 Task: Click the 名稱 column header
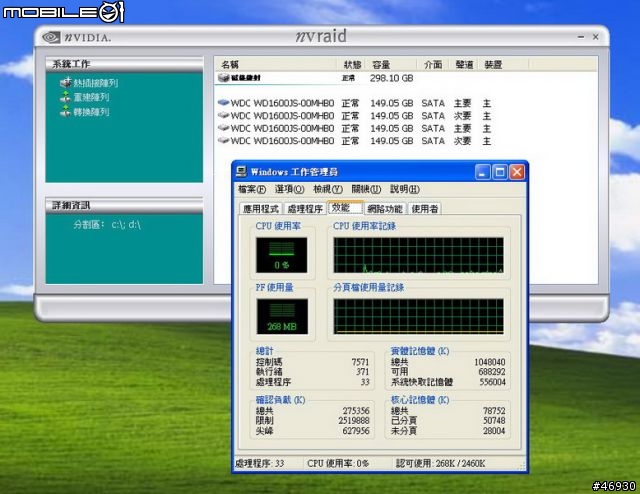coord(275,64)
